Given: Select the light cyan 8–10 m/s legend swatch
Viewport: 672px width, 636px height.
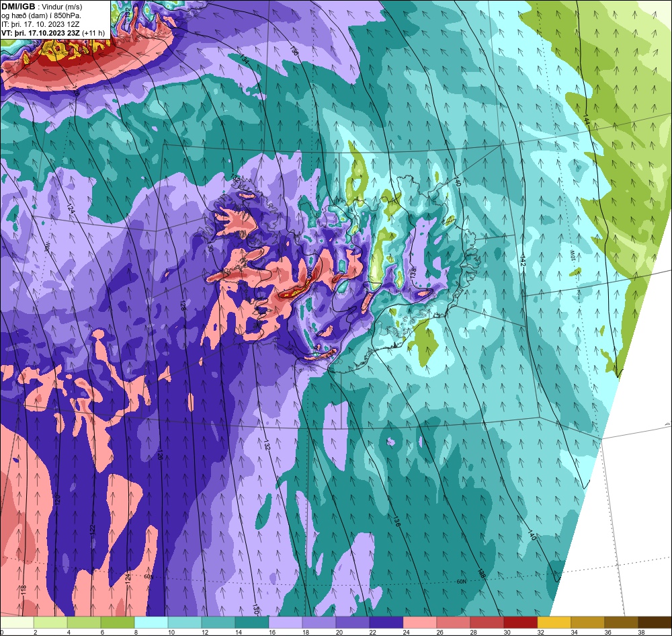Looking at the screenshot, I should pos(151,623).
